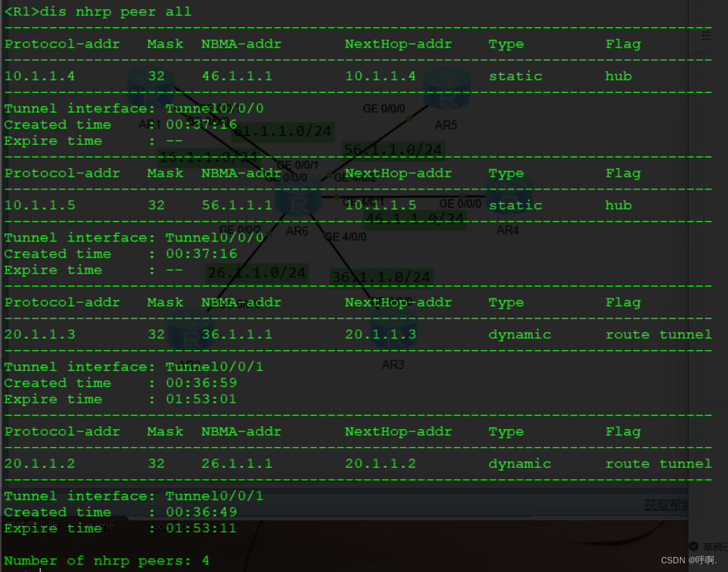Select the AR5 router device icon
This screenshot has height=572, width=728.
[447, 88]
